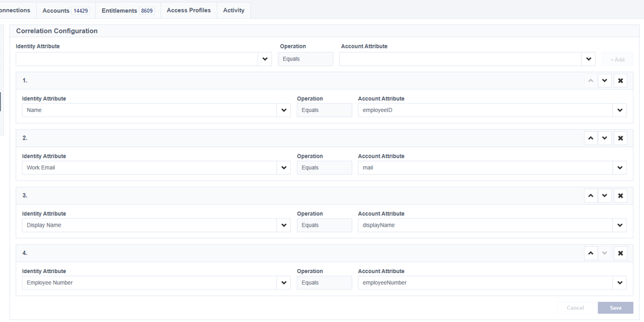This screenshot has width=644, height=322.
Task: Open rule 4 Employee Number dropdown
Action: tap(284, 283)
